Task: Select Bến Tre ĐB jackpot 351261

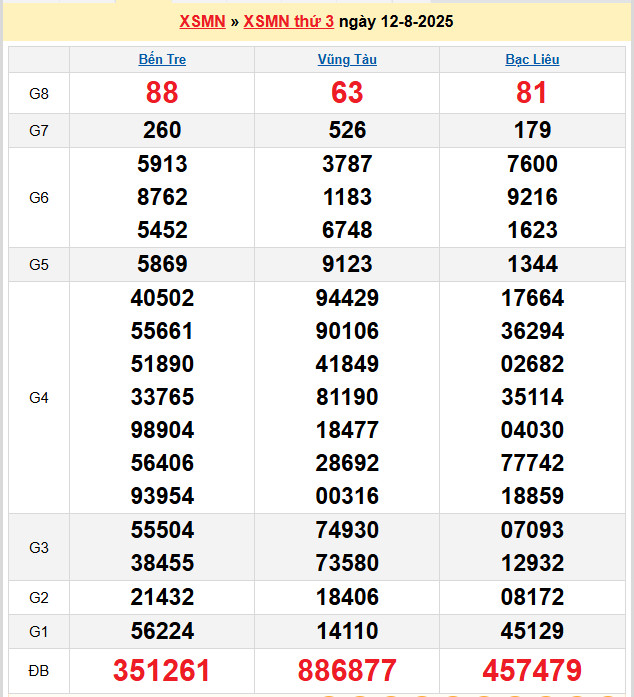Action: pyautogui.click(x=161, y=670)
